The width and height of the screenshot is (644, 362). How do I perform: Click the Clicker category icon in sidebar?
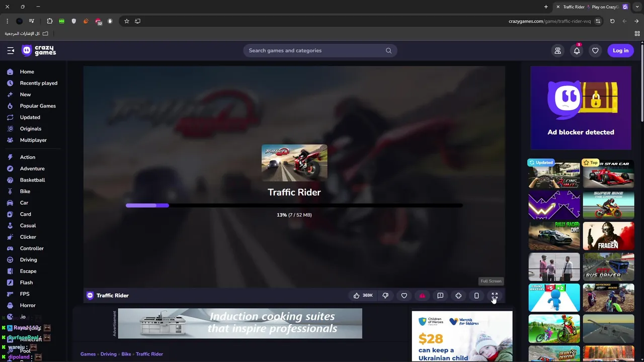[x=10, y=237]
